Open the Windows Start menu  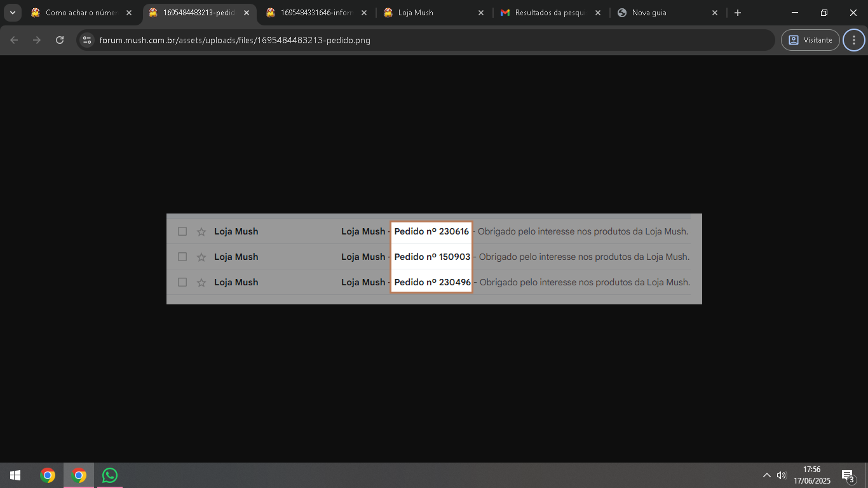(x=15, y=475)
